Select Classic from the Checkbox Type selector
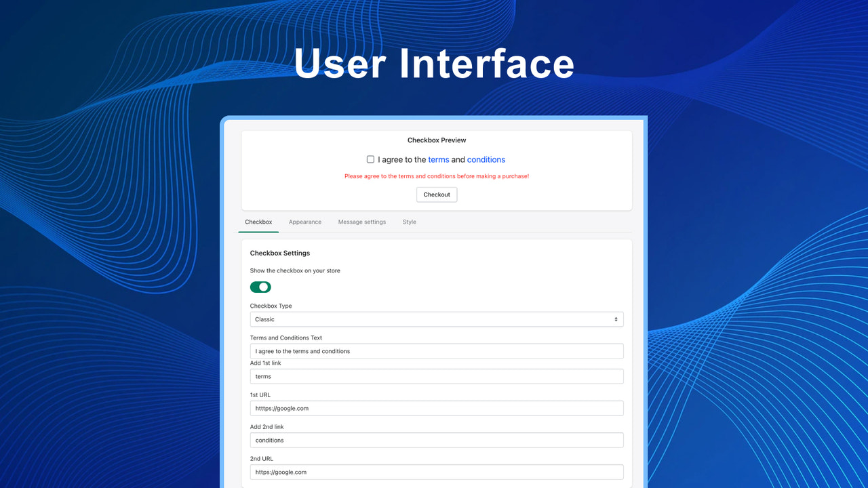868x488 pixels. click(436, 319)
